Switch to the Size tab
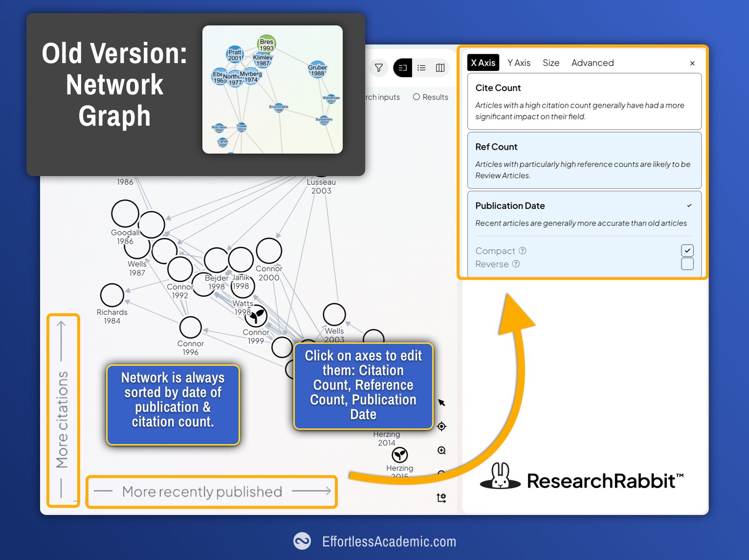This screenshot has height=560, width=749. 551,63
